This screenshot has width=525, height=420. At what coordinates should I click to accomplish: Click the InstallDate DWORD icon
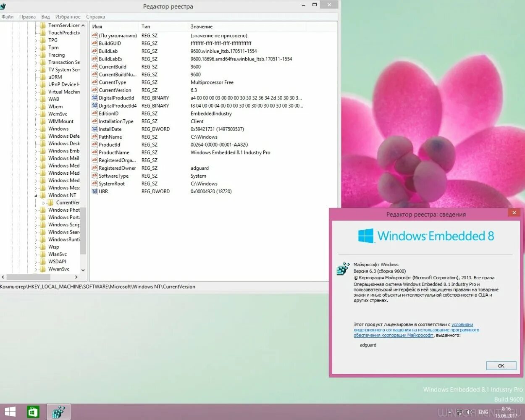pos(95,129)
